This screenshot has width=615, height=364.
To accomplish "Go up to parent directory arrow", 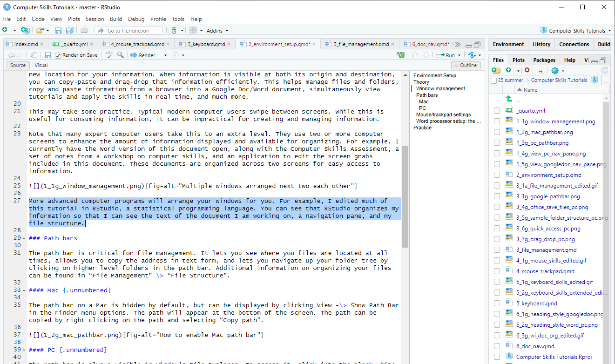I will coord(509,99).
